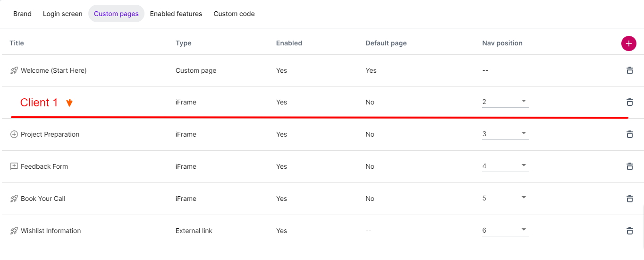Image resolution: width=644 pixels, height=260 pixels.
Task: Open the Custom code tab
Action: tap(234, 14)
